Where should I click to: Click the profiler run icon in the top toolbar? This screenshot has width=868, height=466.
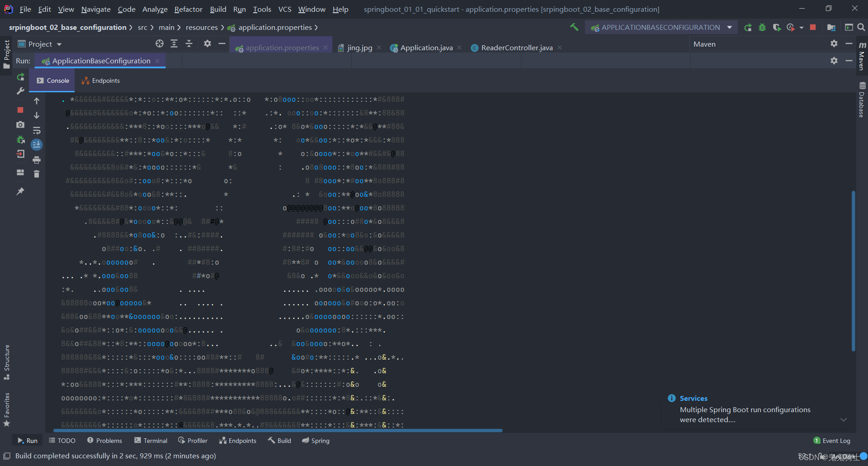[790, 28]
